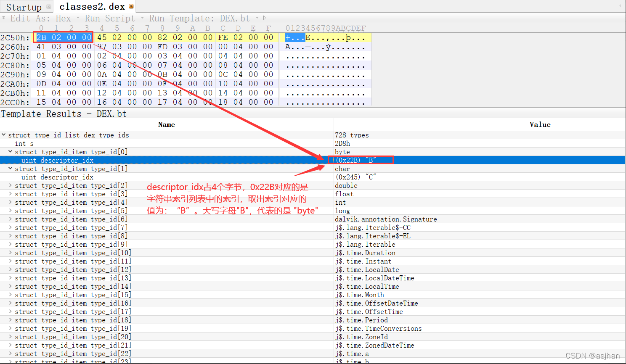Viewport: 626px width, 364px height.
Task: Click address label 2C70h
Action: coord(15,56)
